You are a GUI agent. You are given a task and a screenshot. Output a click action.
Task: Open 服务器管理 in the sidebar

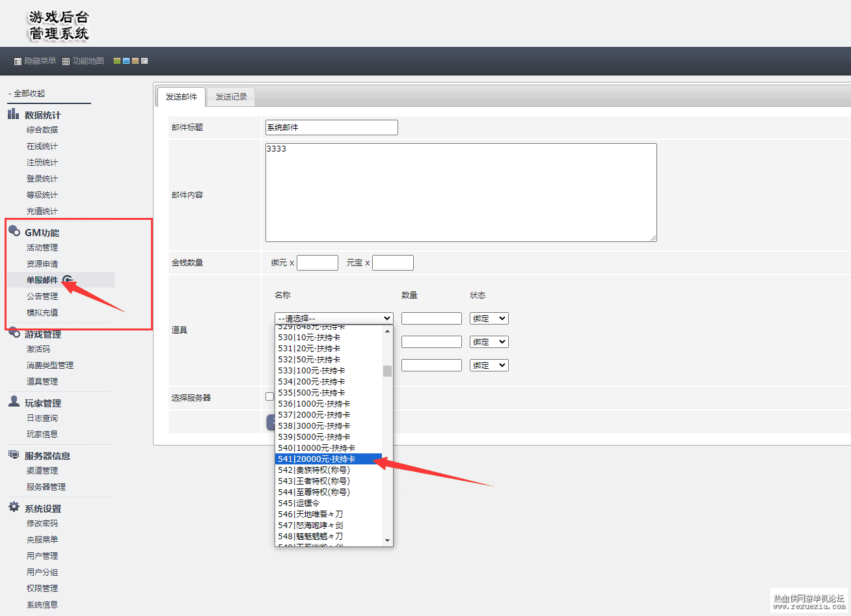(46, 487)
